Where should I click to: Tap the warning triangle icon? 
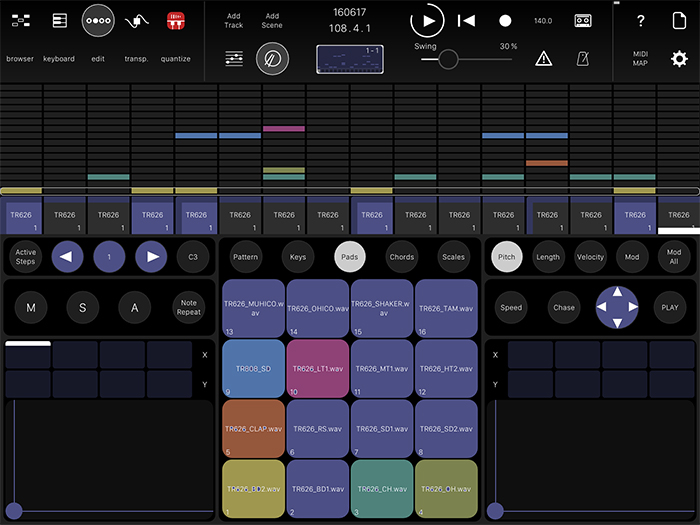tap(544, 58)
